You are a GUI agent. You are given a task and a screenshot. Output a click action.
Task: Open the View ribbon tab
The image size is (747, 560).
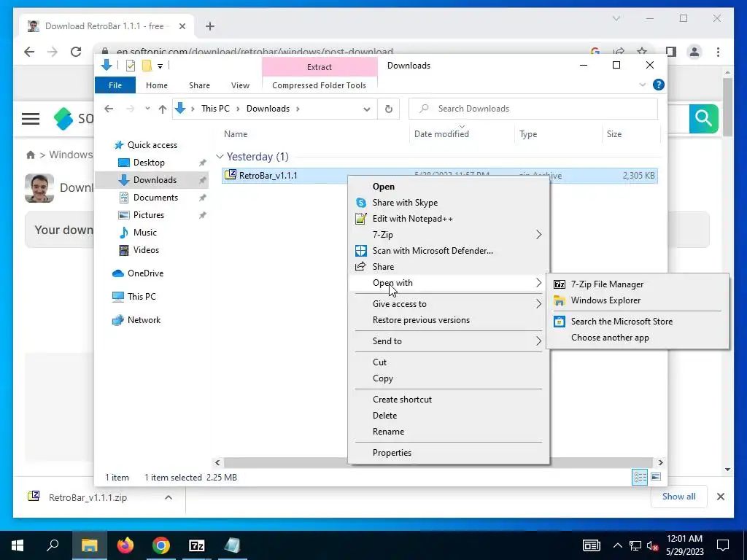click(x=240, y=85)
